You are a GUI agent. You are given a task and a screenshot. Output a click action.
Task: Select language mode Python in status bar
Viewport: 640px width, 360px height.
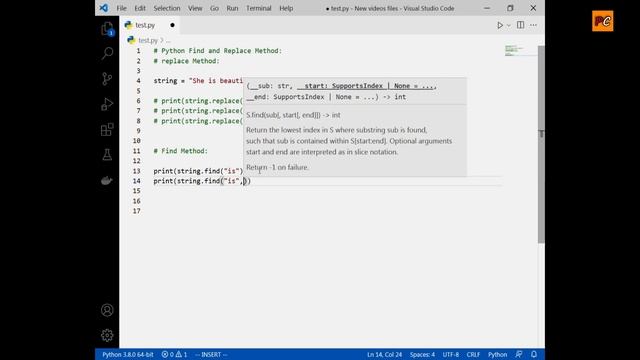497,354
